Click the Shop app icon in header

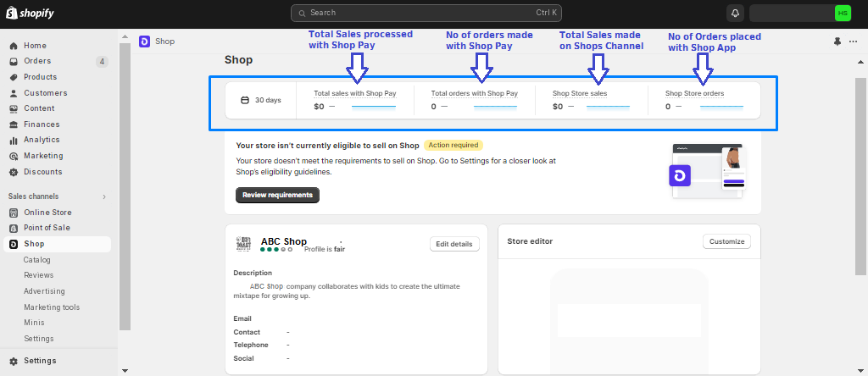[144, 41]
